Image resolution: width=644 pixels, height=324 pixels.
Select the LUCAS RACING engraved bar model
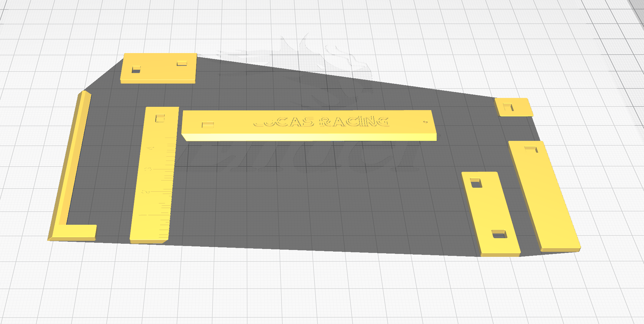point(309,125)
